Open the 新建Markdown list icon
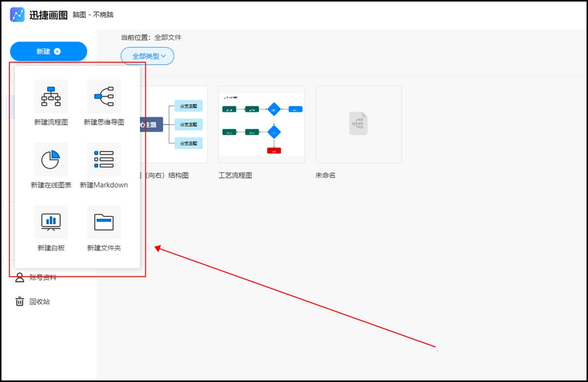Screen dimensions: 588x382 point(103,159)
